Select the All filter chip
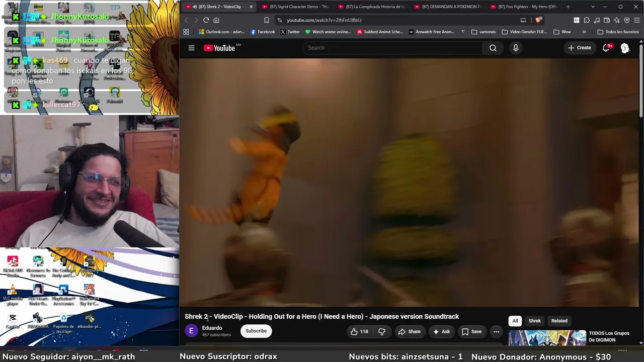The height and width of the screenshot is (362, 644). coord(515,321)
